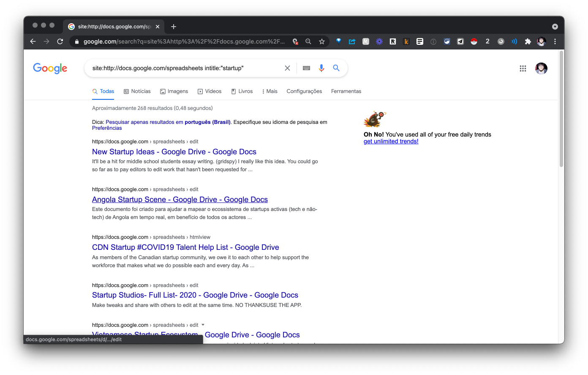Expand the Mais menu
This screenshot has width=588, height=375.
point(270,91)
